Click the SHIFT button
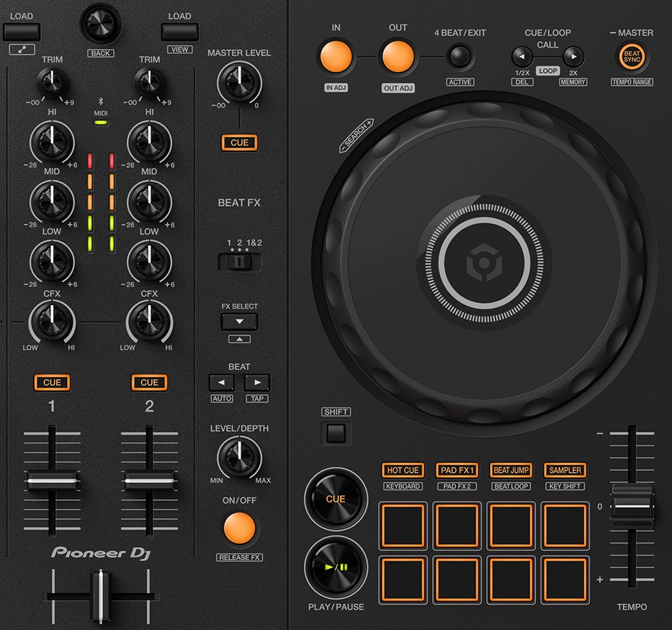Viewport: 672px width, 630px height. [x=336, y=433]
